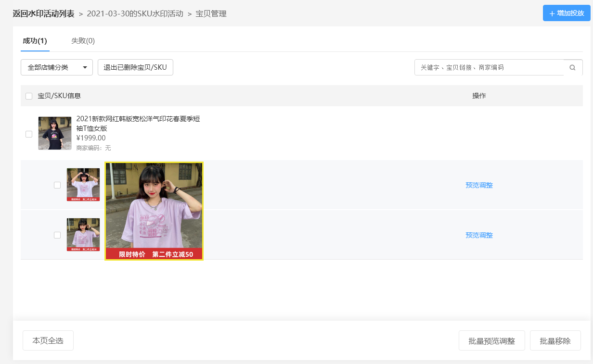Click the first SKU watermark thumbnail
The image size is (593, 364).
83,185
